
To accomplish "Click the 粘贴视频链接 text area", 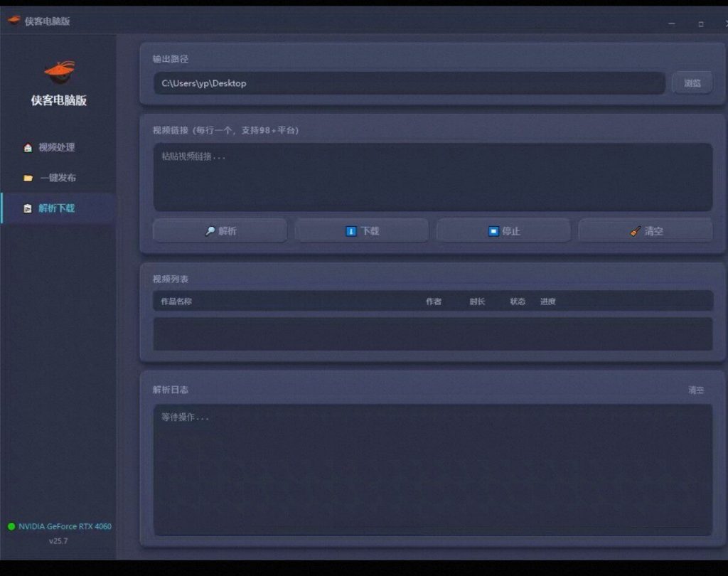I will point(433,177).
